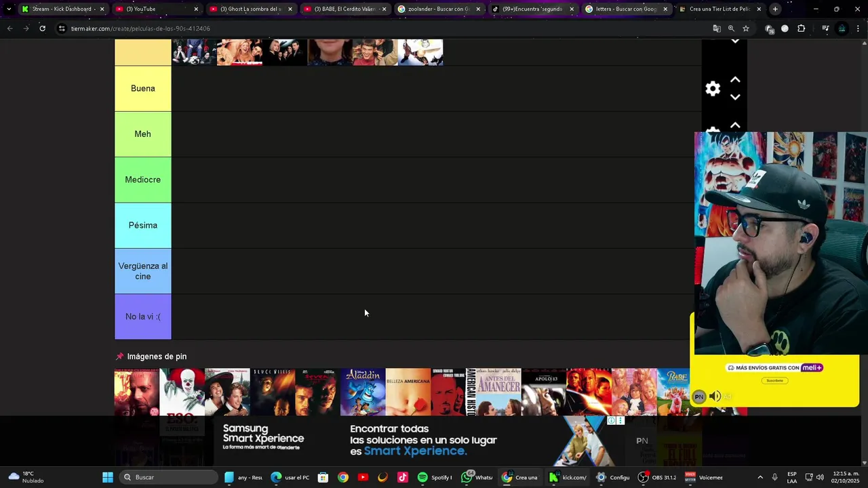Viewport: 868px width, 488px height.
Task: Open Microsoft Edge usar el PC window
Action: (290, 477)
